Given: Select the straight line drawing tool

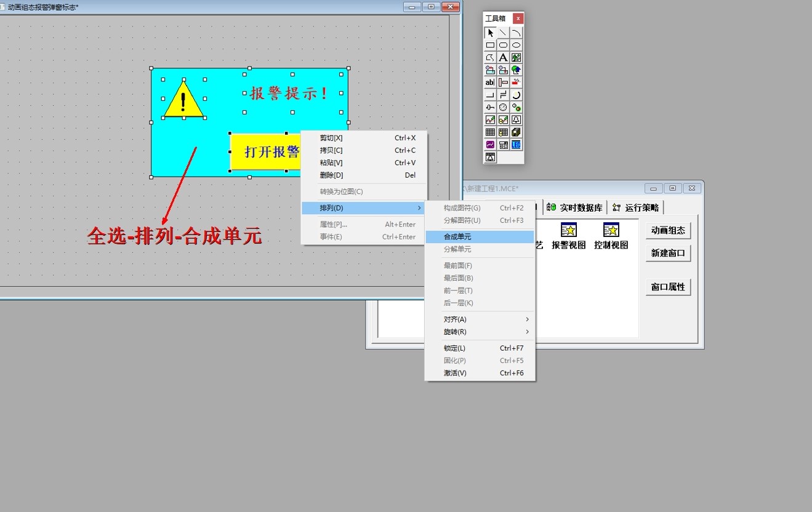Looking at the screenshot, I should point(502,32).
